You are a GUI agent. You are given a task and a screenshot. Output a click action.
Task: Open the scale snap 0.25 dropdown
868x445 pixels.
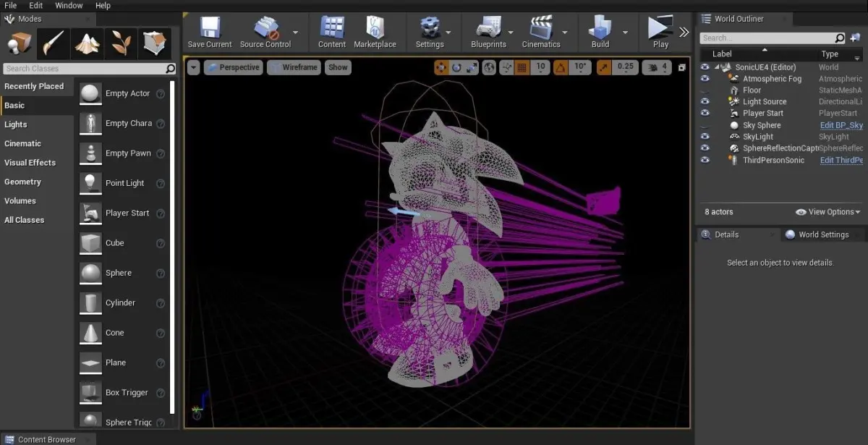coord(626,67)
